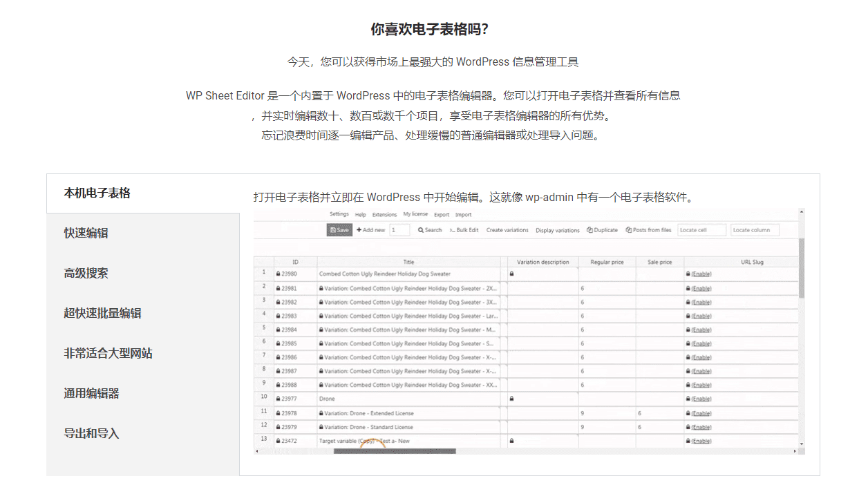The width and height of the screenshot is (868, 494).
Task: Select the 本机电子表格 tab
Action: click(x=143, y=193)
